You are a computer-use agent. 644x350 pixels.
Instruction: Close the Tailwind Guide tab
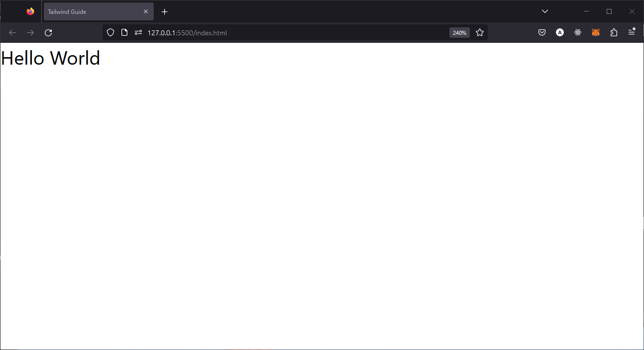pos(146,11)
